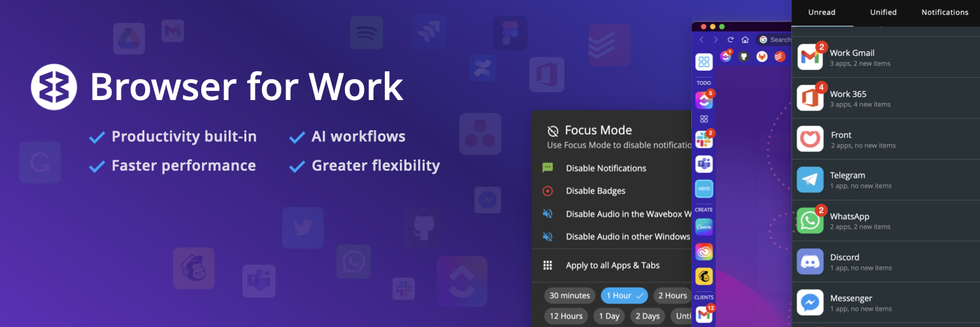Select the 12 Hours duration chip

pos(566,316)
